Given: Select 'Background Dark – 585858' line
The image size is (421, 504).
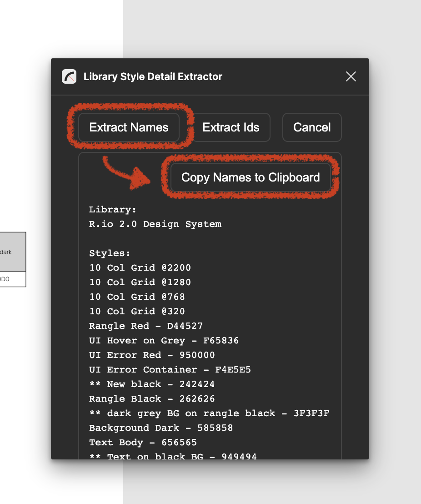Looking at the screenshot, I should (x=161, y=428).
